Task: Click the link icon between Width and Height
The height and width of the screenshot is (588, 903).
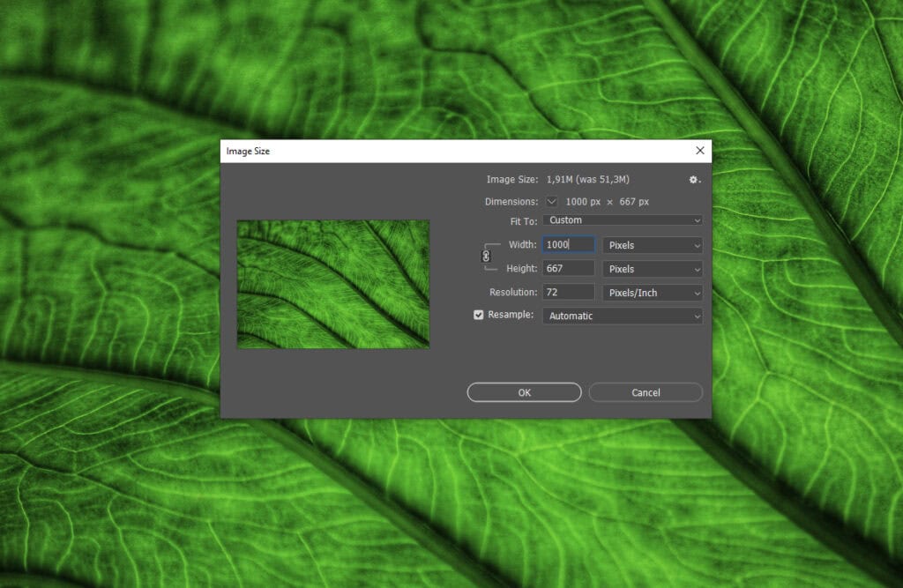Action: [484, 257]
